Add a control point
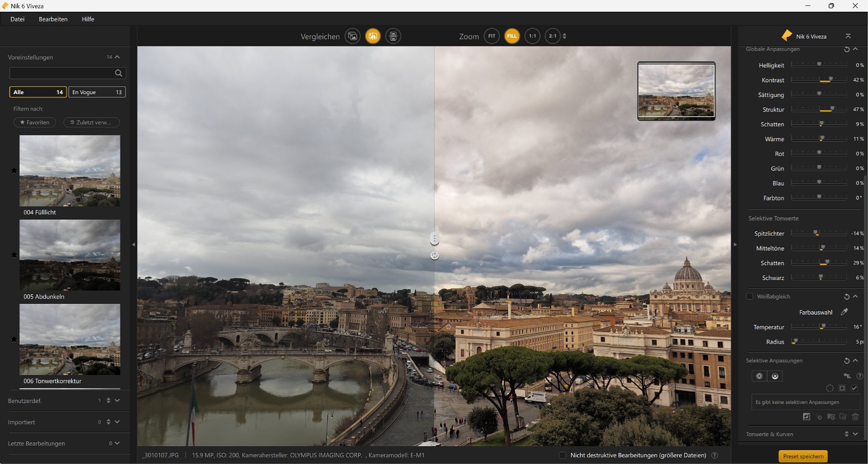This screenshot has height=464, width=868. (759, 376)
